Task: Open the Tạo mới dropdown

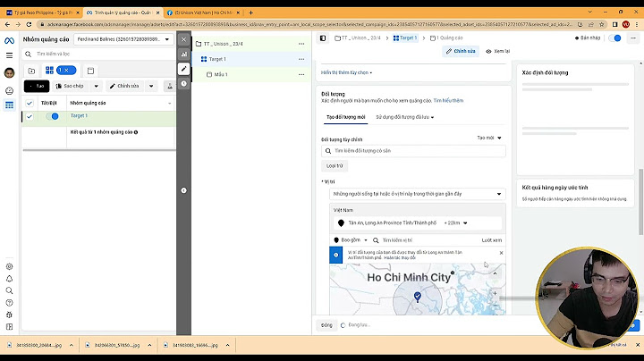Action: pos(489,138)
